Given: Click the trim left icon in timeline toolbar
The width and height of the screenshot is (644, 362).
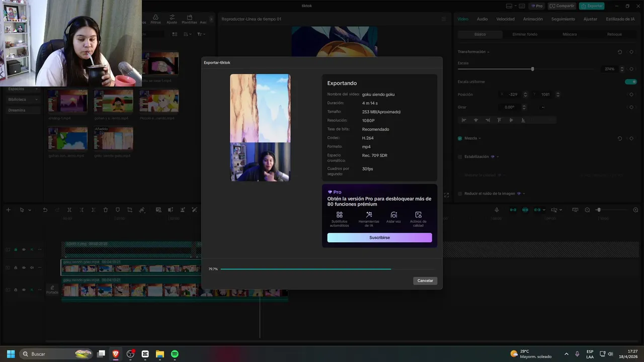Looking at the screenshot, I should [x=82, y=210].
